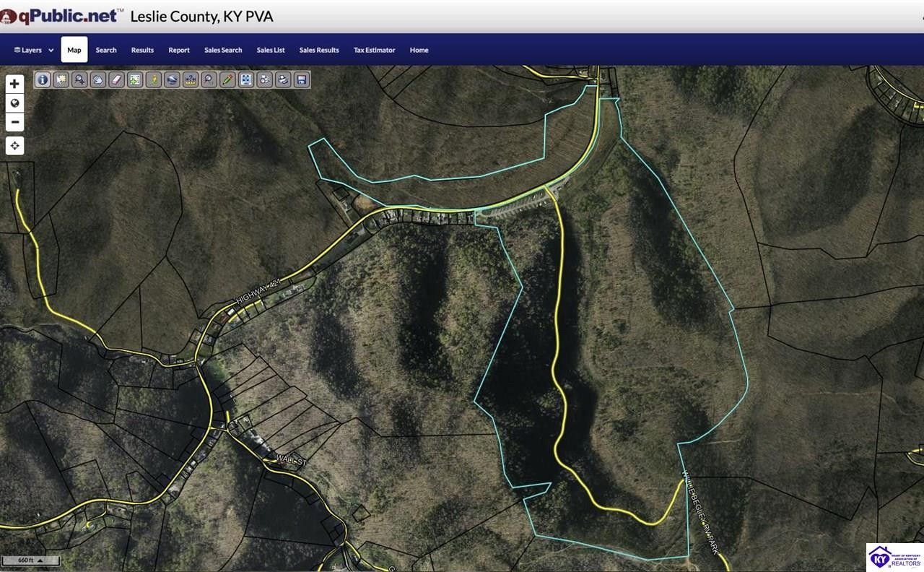The image size is (924, 572).
Task: Switch to the Map tab
Action: 74,50
